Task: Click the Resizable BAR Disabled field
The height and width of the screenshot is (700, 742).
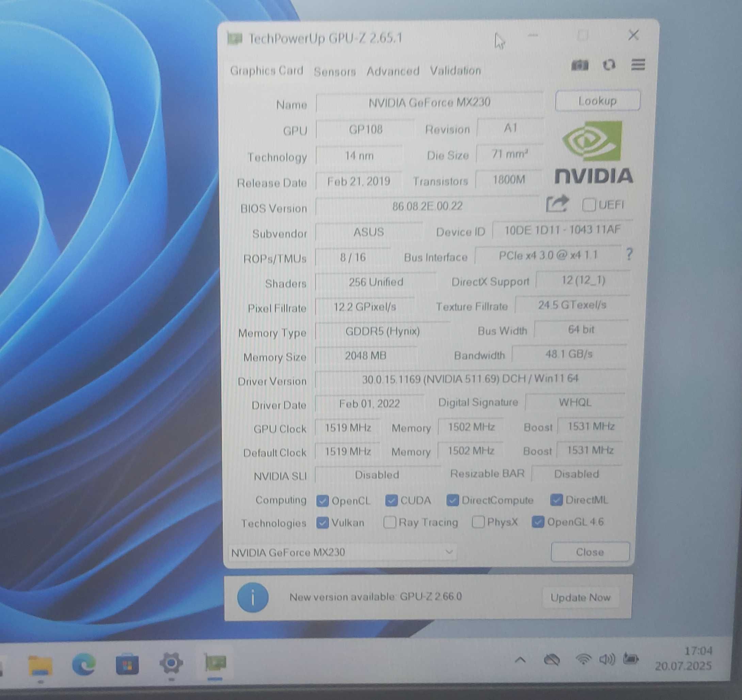Action: 577,474
